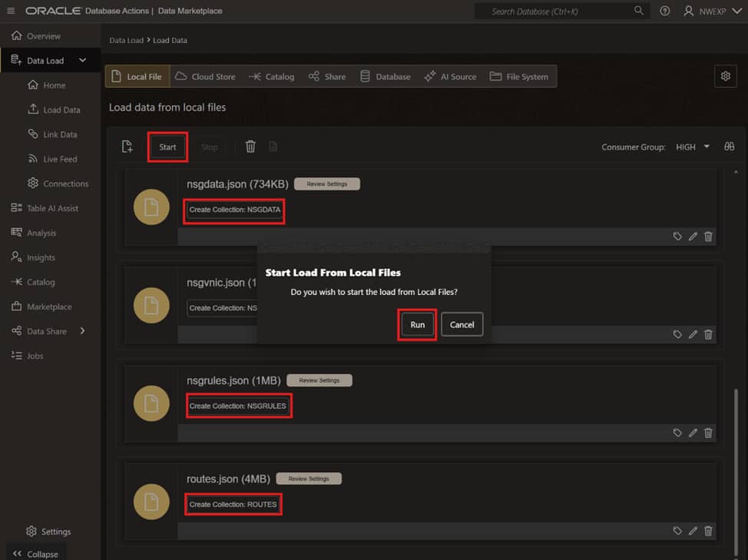Viewport: 748px width, 560px height.
Task: Click the tag icon for nsgdata.json
Action: (677, 236)
